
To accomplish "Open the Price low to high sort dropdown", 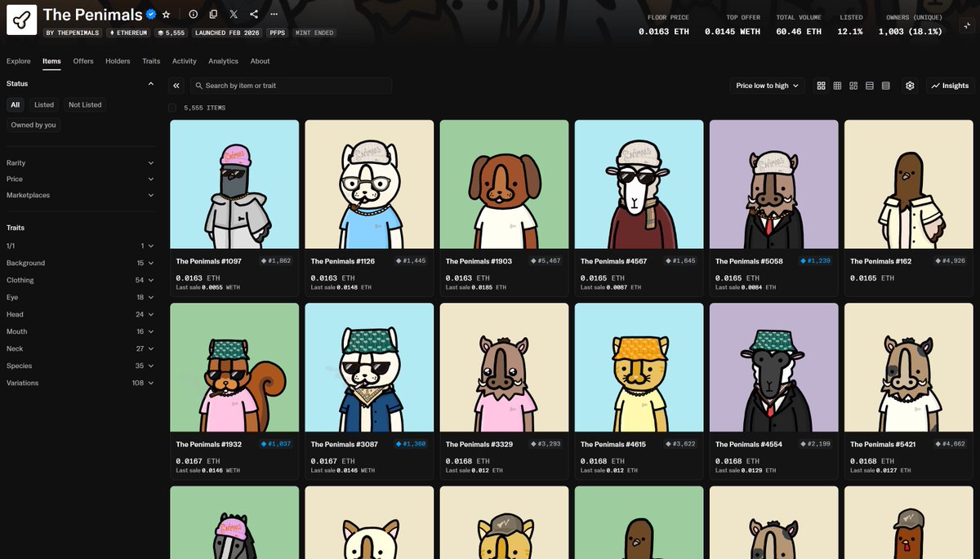I will [768, 86].
